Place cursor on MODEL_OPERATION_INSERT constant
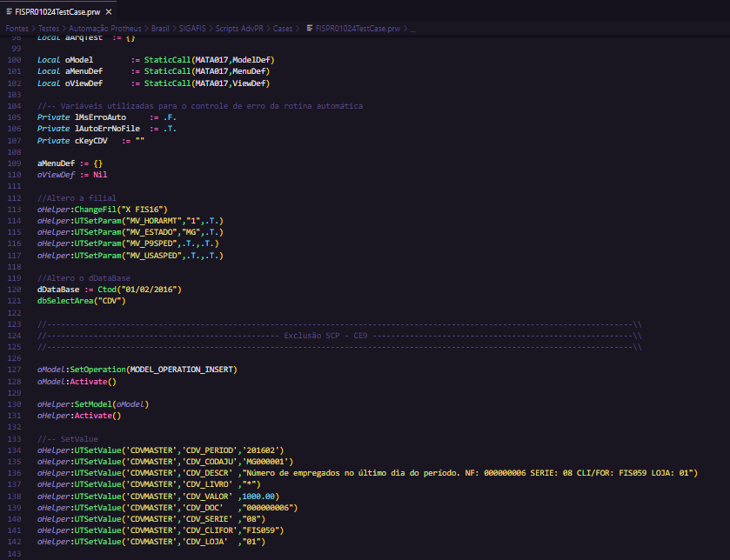 tap(180, 369)
